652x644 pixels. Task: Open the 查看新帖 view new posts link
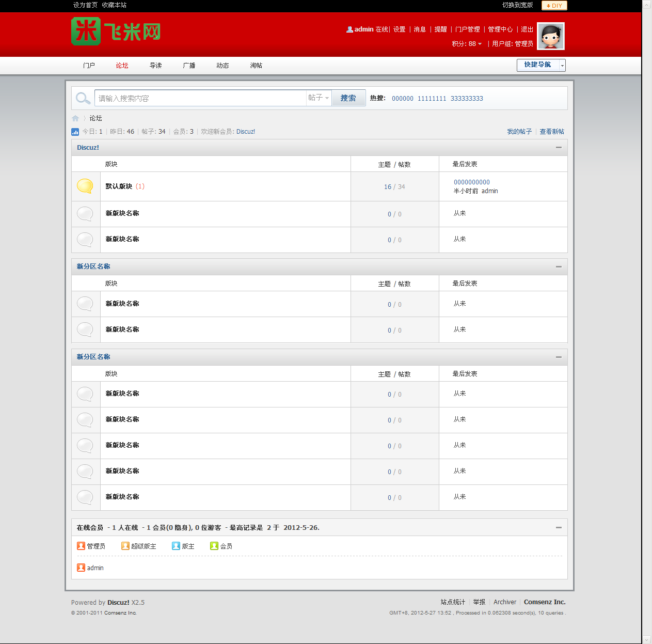(x=552, y=132)
